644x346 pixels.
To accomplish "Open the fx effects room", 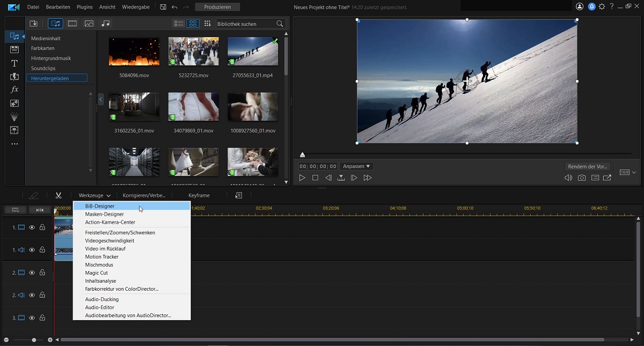I will pyautogui.click(x=14, y=90).
